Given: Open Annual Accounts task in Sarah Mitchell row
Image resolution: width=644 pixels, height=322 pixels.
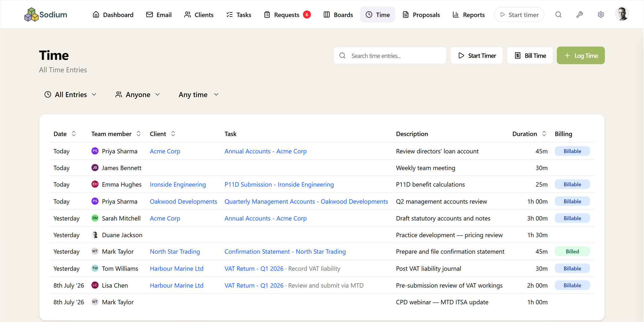Looking at the screenshot, I should (266, 218).
